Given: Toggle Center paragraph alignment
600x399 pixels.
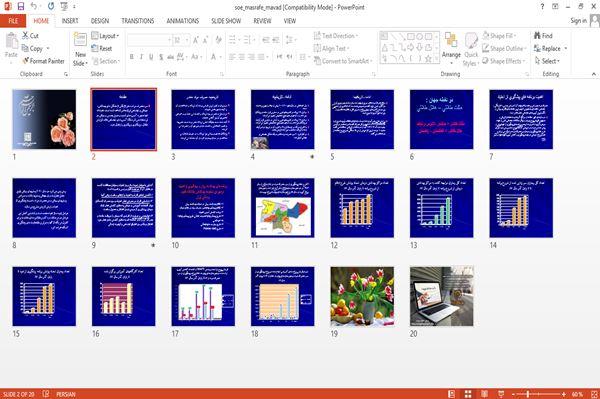Looking at the screenshot, I should coord(241,57).
